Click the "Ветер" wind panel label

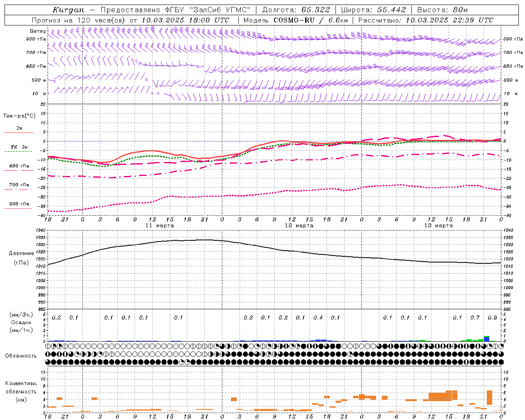pyautogui.click(x=38, y=31)
